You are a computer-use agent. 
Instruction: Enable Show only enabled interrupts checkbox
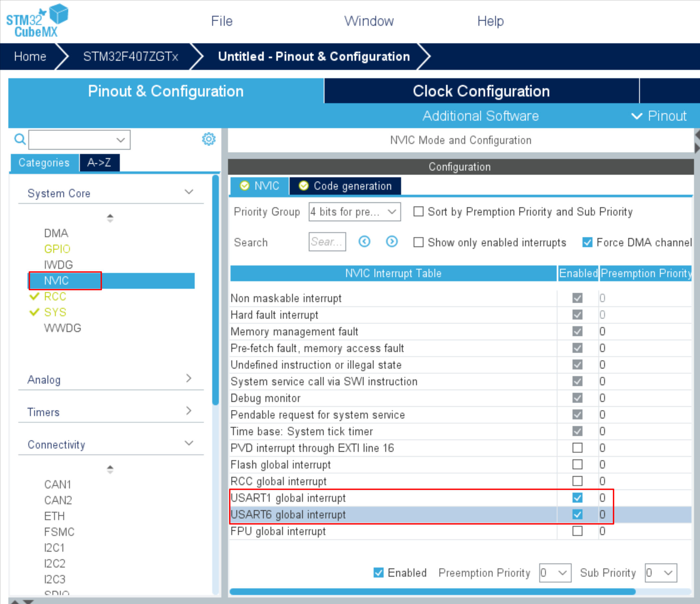[x=418, y=242]
